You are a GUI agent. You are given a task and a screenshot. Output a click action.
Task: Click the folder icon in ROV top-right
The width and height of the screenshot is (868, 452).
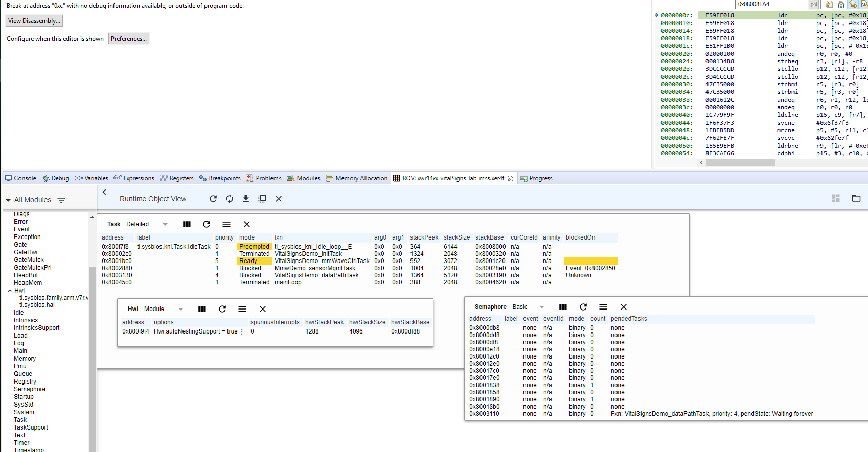[x=856, y=198]
